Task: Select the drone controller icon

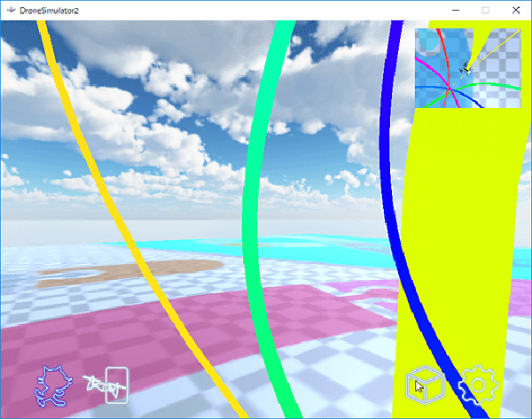Action: pos(102,385)
